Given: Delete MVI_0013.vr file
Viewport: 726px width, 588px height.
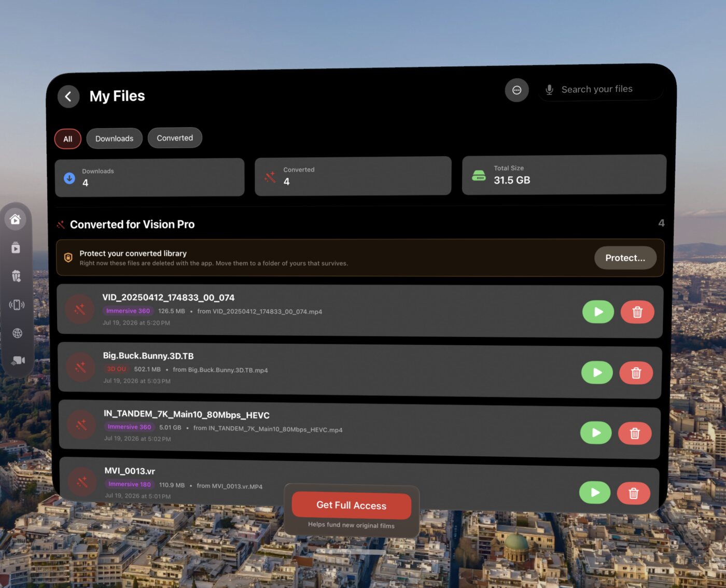Looking at the screenshot, I should coord(634,493).
